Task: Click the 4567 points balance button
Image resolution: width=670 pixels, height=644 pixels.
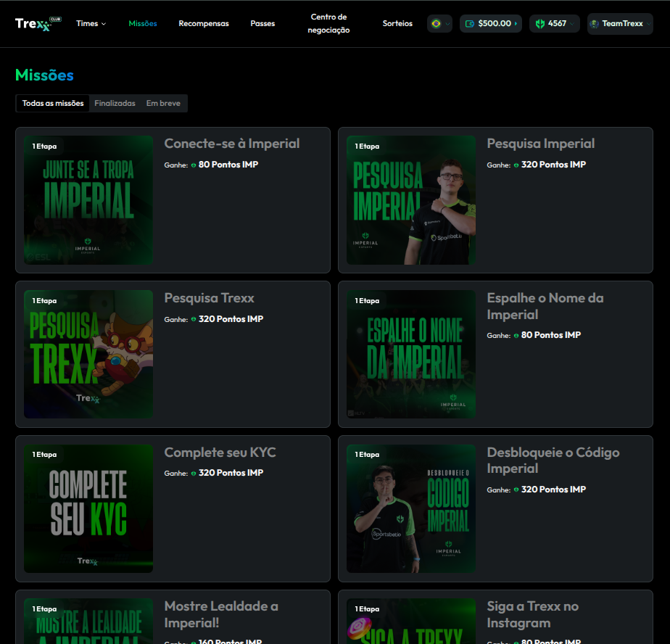Action: [x=554, y=23]
